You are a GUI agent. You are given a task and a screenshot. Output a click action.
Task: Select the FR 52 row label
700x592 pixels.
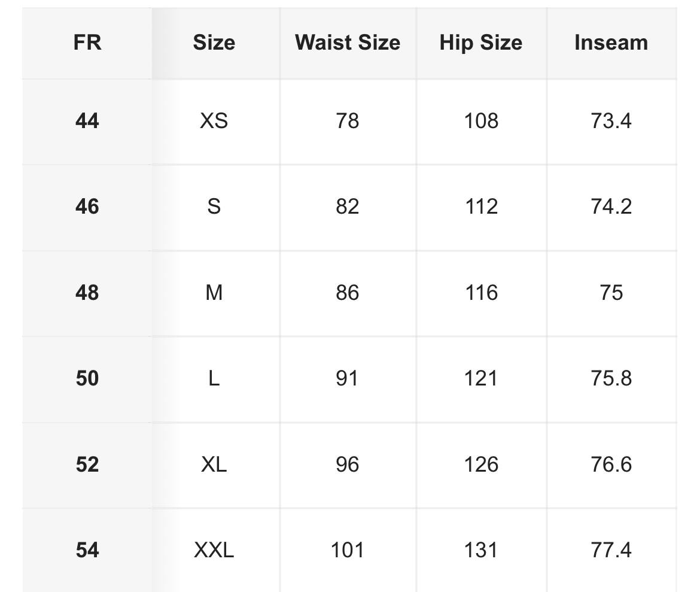(87, 465)
